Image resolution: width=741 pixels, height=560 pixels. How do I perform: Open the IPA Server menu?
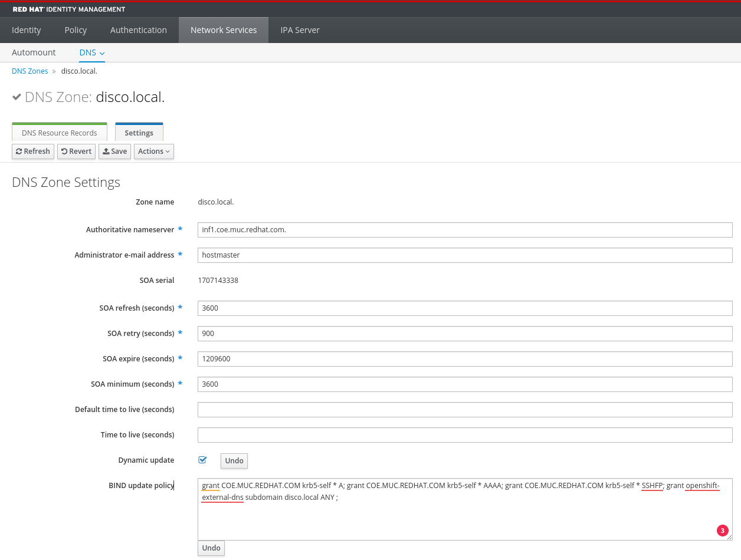point(300,29)
